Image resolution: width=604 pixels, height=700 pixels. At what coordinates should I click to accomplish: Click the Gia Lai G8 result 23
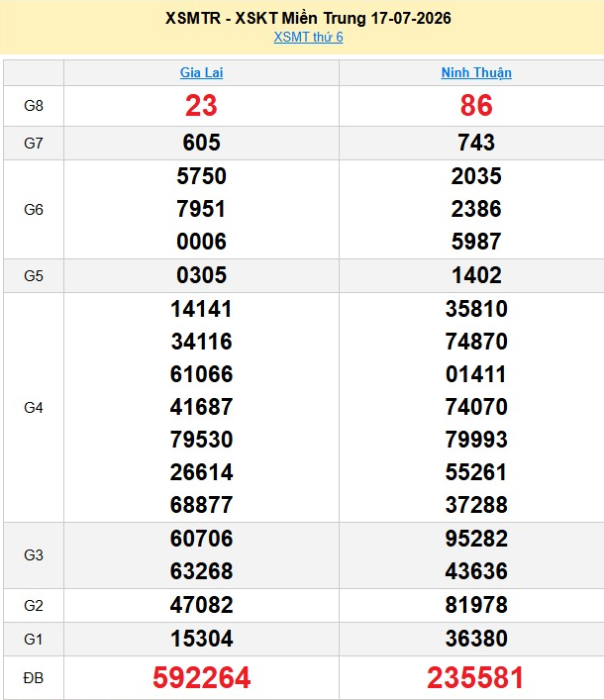click(x=201, y=106)
